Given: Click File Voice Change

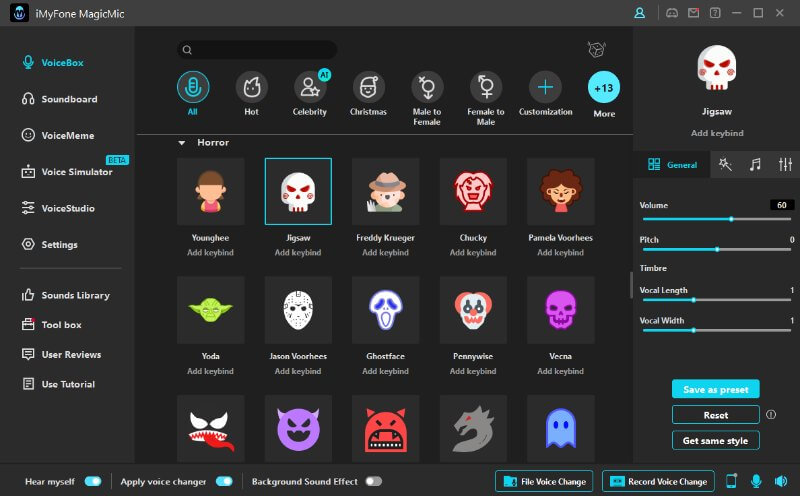Looking at the screenshot, I should point(544,481).
